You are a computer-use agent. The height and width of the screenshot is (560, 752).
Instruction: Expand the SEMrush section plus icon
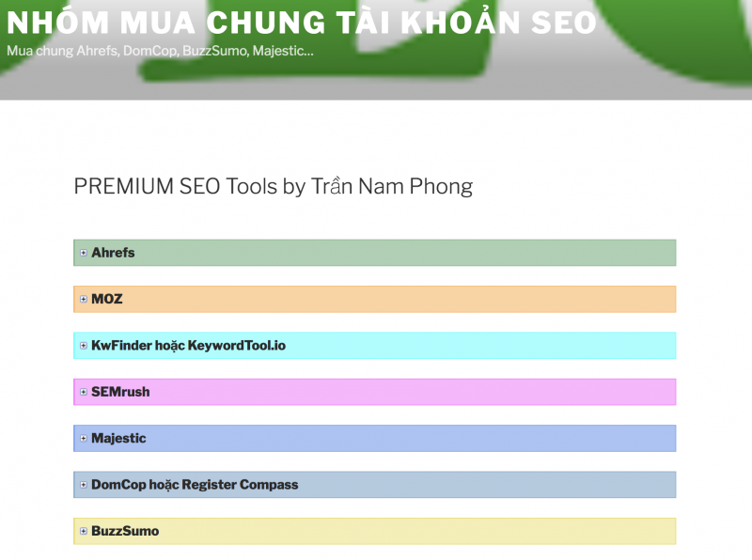(84, 392)
